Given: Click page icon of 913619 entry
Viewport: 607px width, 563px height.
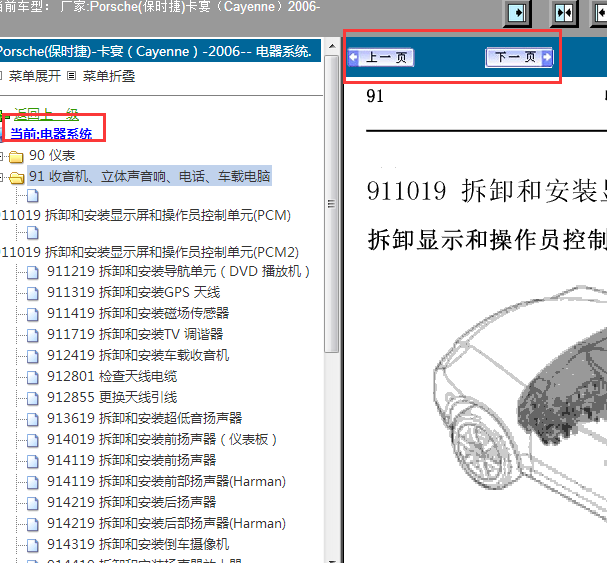Looking at the screenshot, I should tap(33, 419).
